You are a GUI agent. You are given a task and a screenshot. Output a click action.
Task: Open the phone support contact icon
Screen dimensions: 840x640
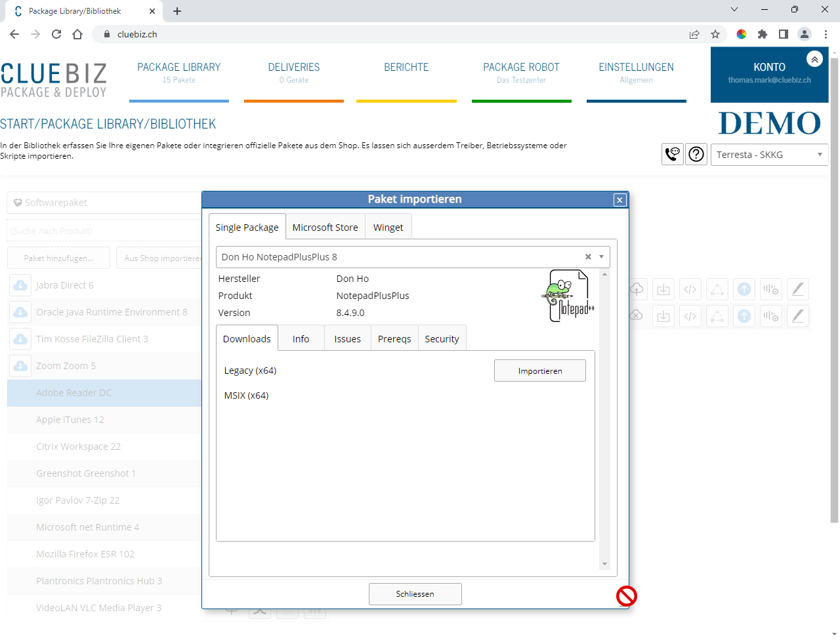pyautogui.click(x=673, y=154)
